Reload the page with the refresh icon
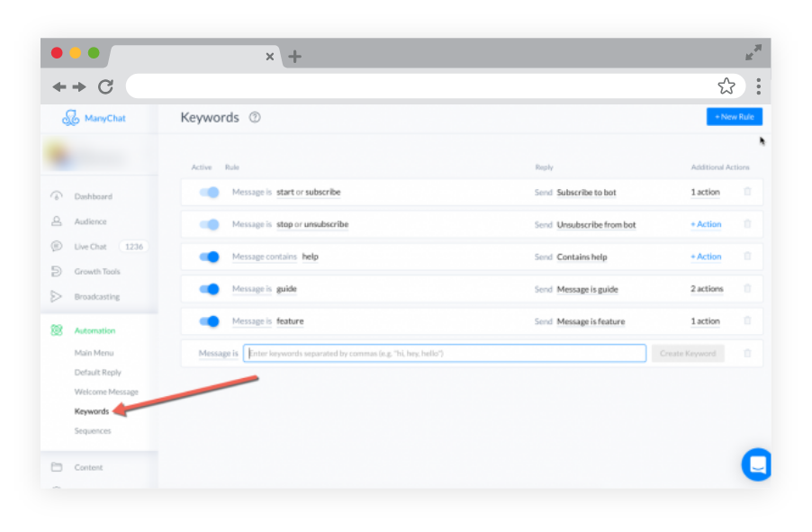Viewport: 812px width, 532px height. (105, 86)
